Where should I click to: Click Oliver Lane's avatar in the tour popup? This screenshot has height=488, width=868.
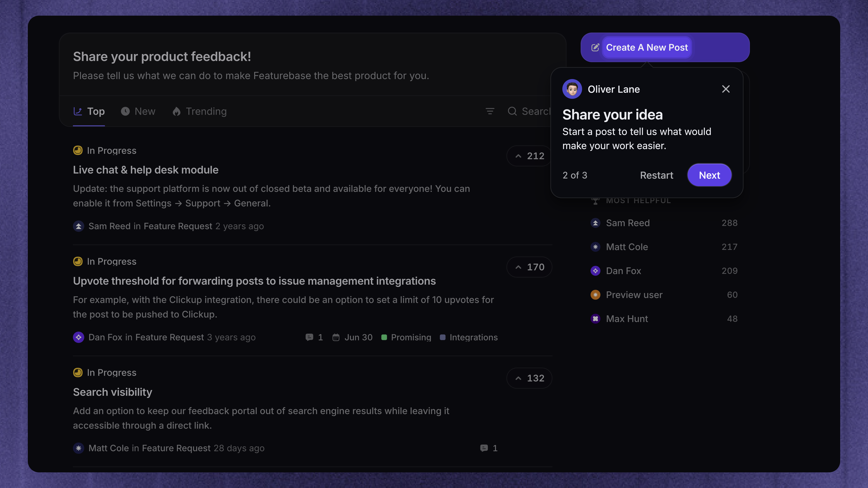(x=572, y=89)
